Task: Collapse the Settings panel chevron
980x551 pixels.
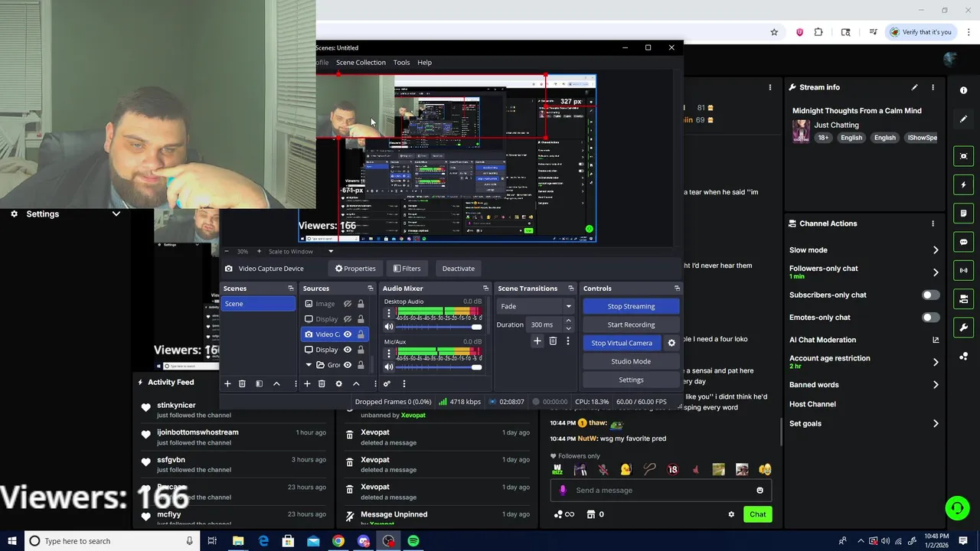Action: (x=116, y=214)
